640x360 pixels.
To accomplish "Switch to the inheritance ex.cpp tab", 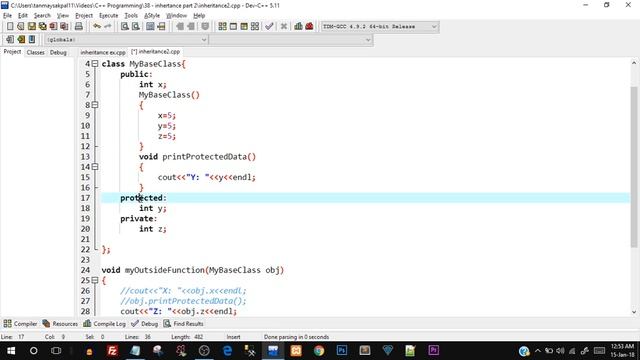I will [103, 52].
